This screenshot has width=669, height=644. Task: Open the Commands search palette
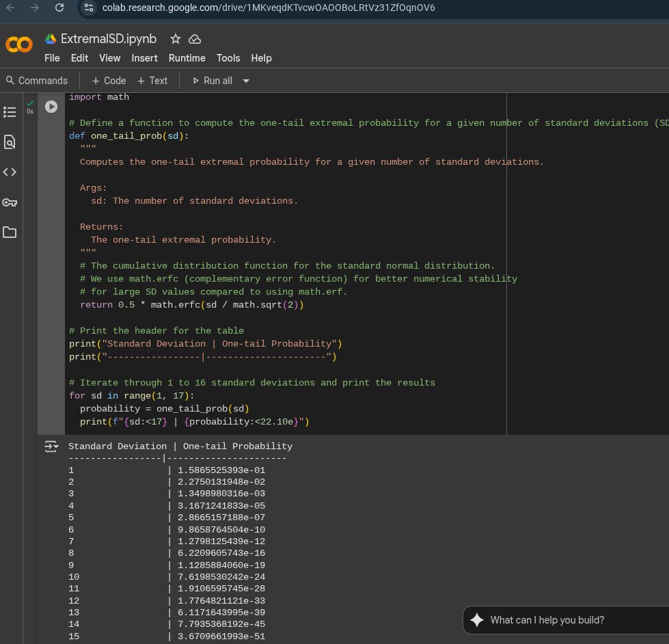pos(37,81)
